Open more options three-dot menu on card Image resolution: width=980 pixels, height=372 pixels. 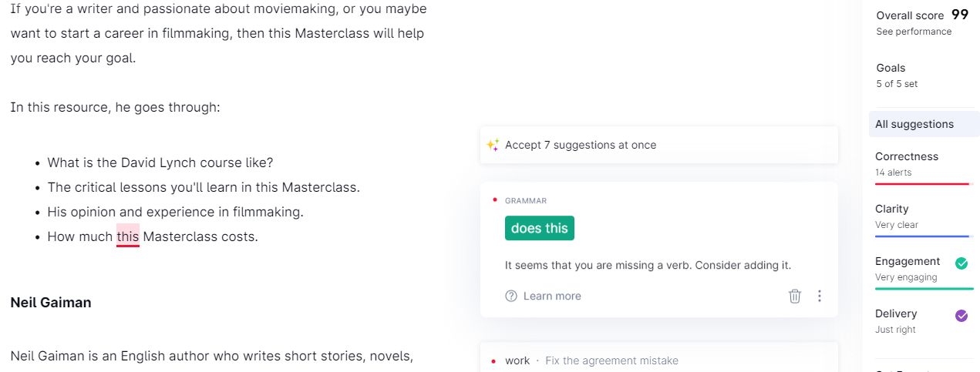[820, 296]
